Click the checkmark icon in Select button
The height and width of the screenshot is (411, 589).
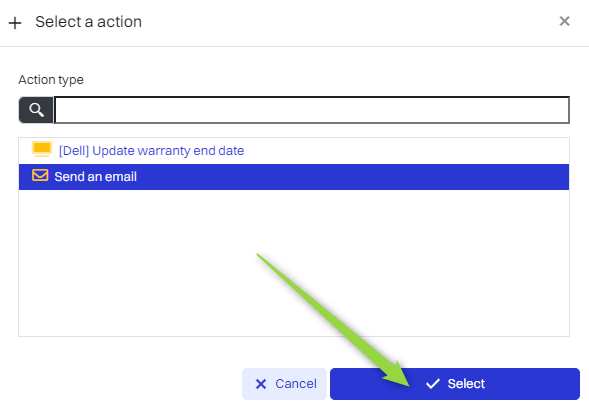[x=433, y=384]
